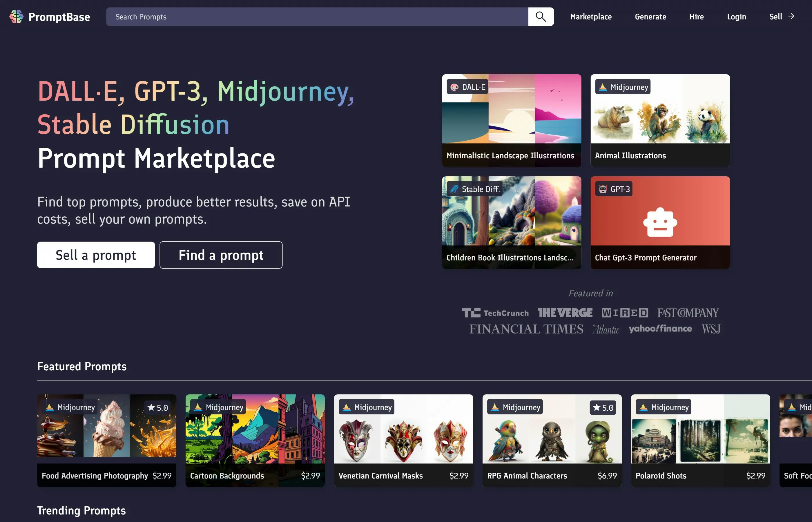Click the Financial Times logo

tap(526, 329)
